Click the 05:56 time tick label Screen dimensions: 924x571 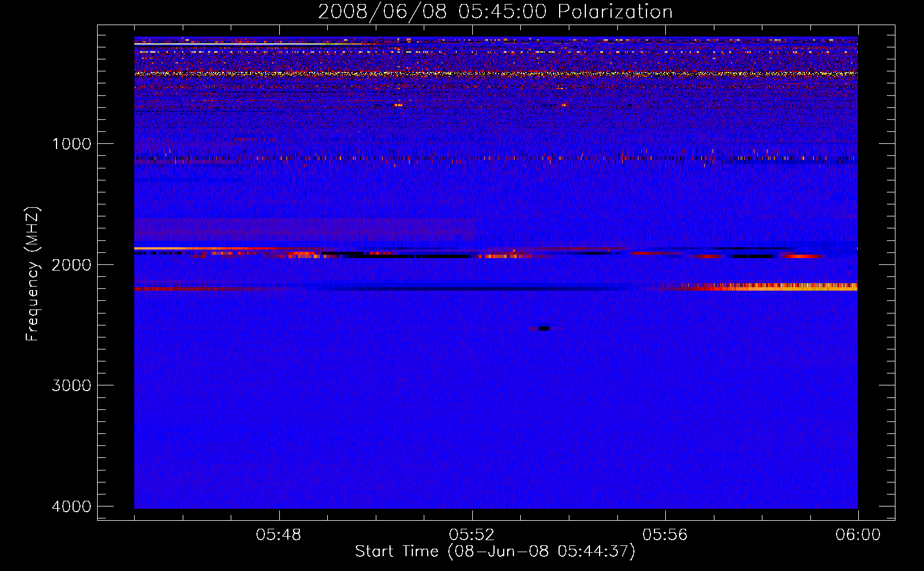[665, 535]
